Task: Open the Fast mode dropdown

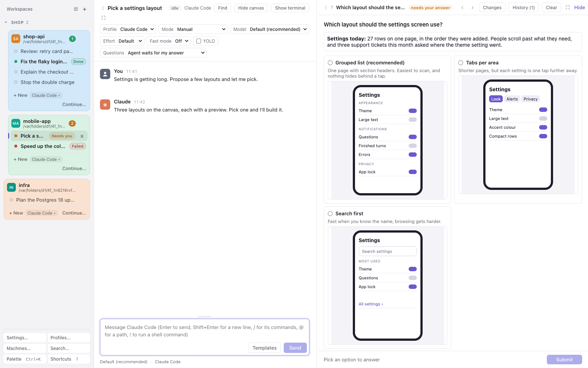Action: 169,41
